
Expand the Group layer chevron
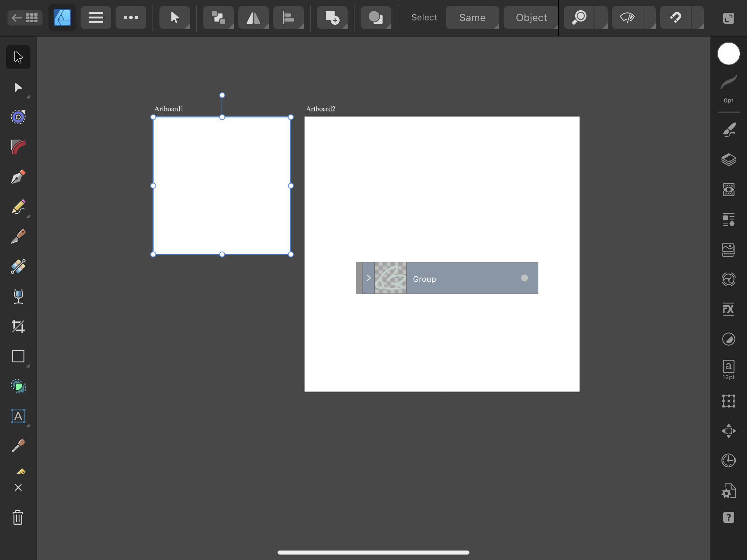[368, 278]
